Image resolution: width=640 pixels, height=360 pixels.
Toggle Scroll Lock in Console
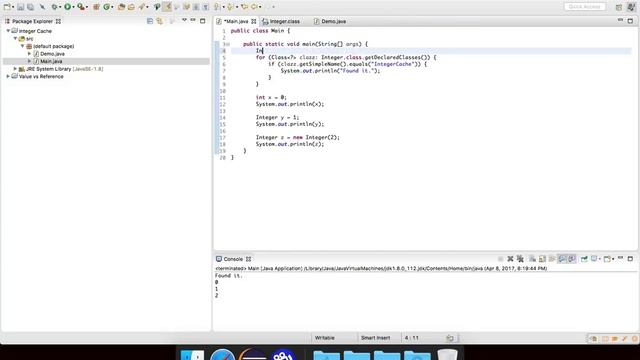pos(542,259)
